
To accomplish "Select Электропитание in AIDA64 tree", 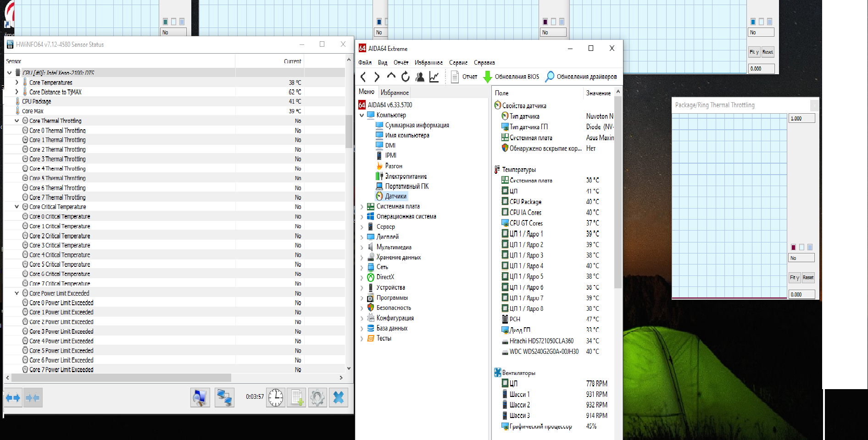I will point(406,176).
